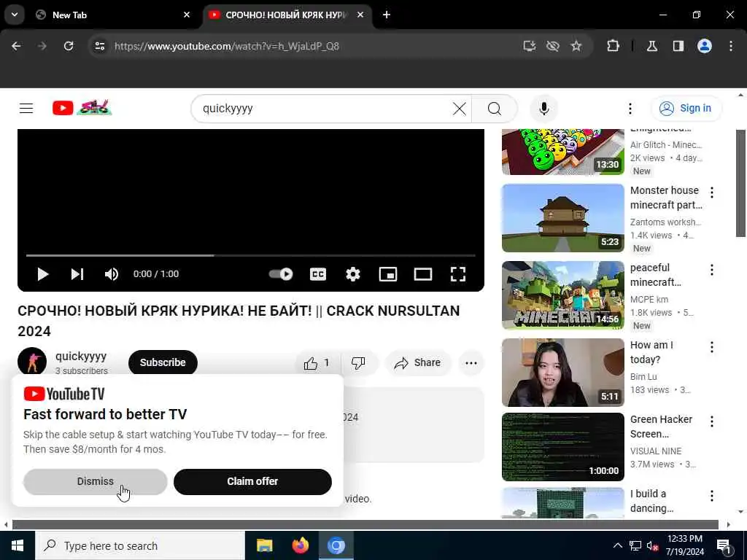The height and width of the screenshot is (560, 747).
Task: Toggle browser side panel
Action: pos(678,46)
